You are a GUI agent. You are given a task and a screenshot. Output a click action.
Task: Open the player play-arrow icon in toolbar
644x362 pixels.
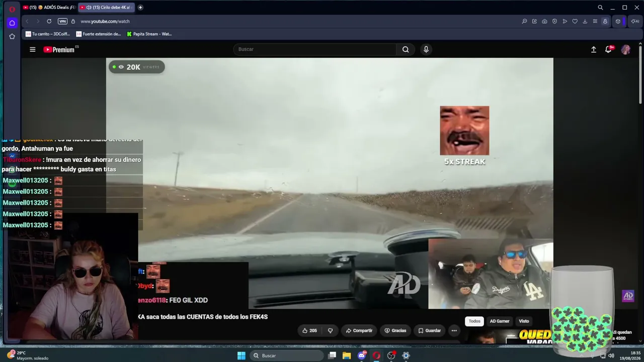coord(565,21)
